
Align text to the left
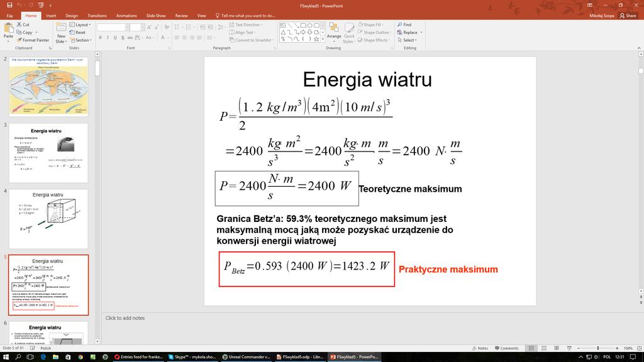pyautogui.click(x=177, y=38)
